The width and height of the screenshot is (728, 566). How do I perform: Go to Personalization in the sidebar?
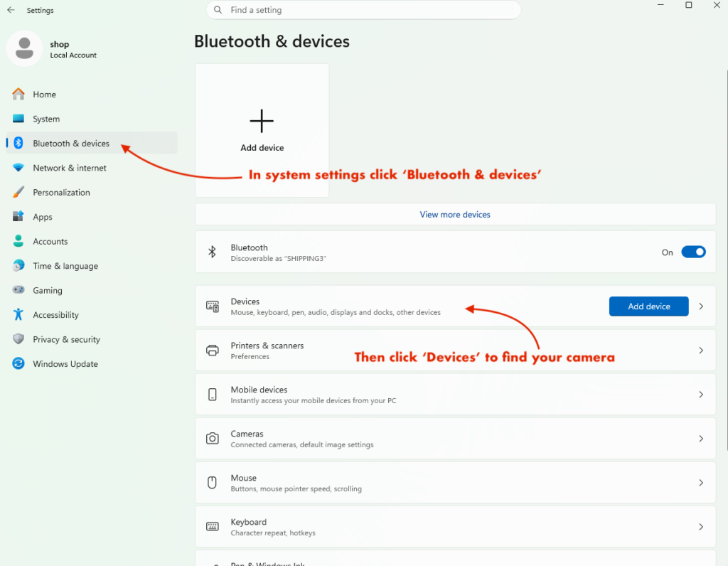61,193
